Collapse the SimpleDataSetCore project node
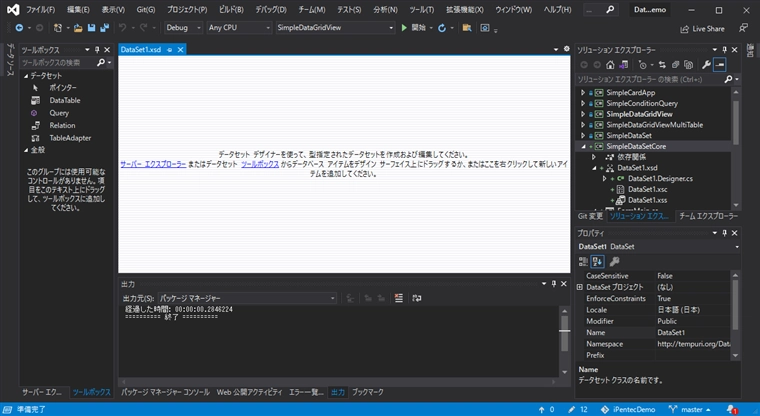Viewport: 760px width, 416px height. click(x=583, y=146)
